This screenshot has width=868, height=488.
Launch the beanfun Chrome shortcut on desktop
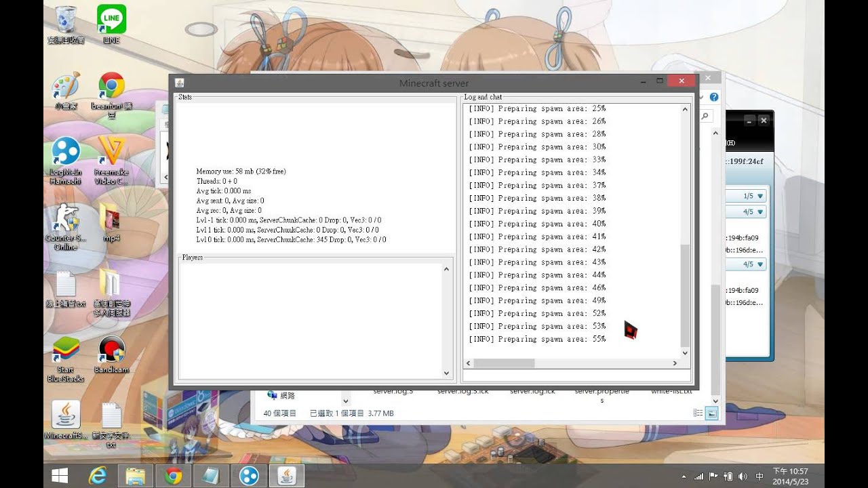111,95
